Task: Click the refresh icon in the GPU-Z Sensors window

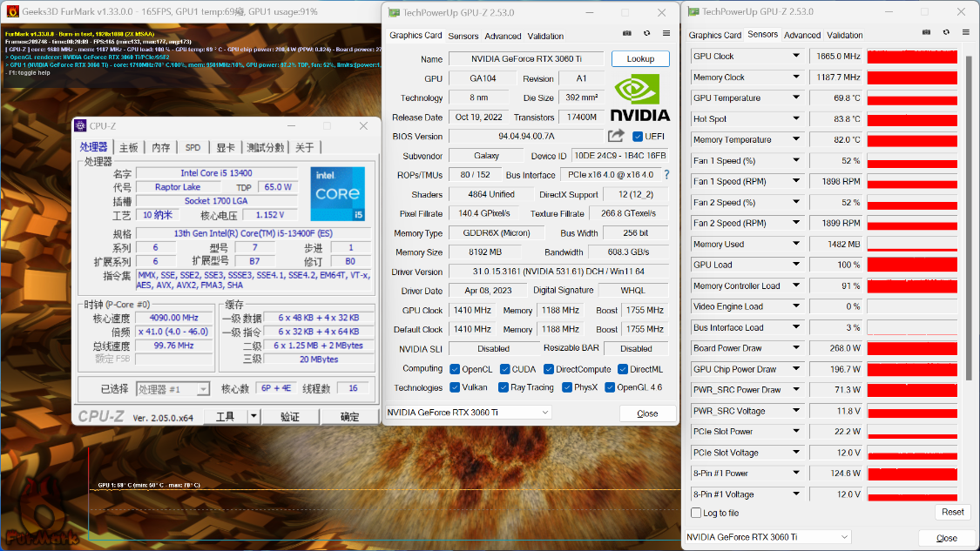Action: click(946, 32)
